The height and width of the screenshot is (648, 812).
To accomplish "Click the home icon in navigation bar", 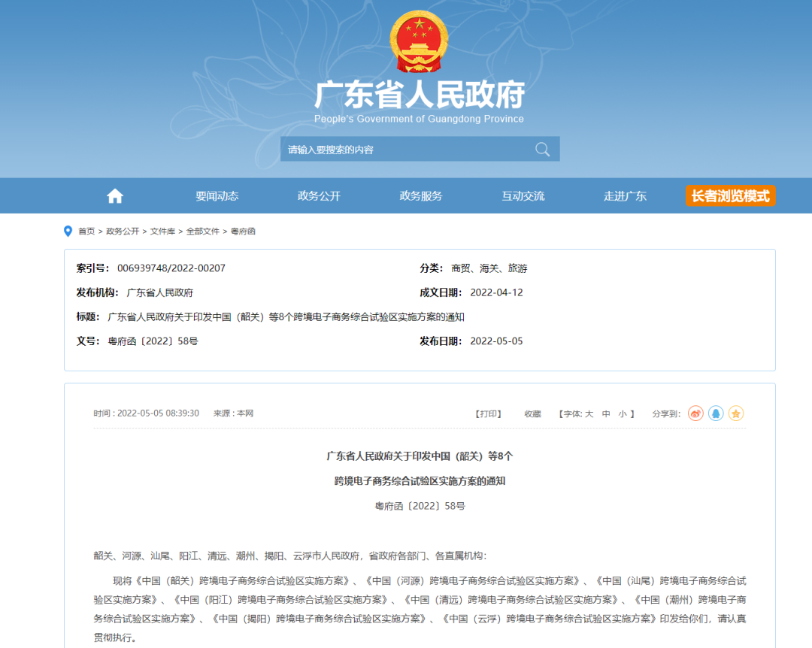I will pyautogui.click(x=115, y=196).
